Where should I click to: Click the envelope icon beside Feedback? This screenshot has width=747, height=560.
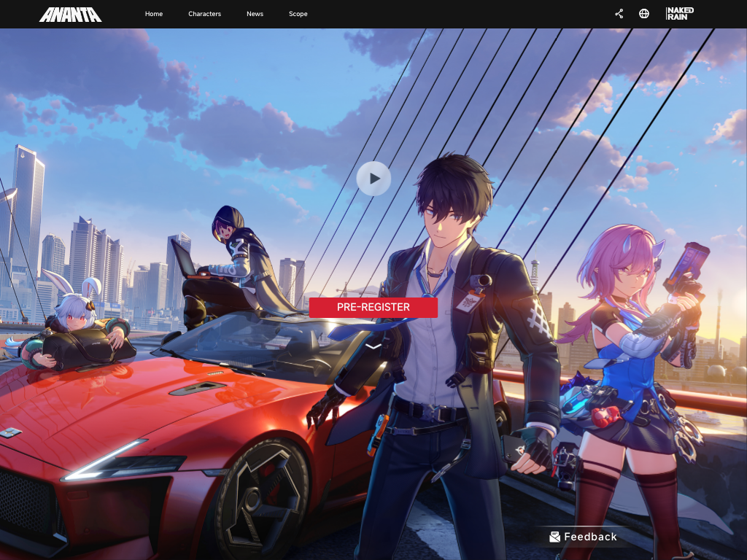click(555, 537)
